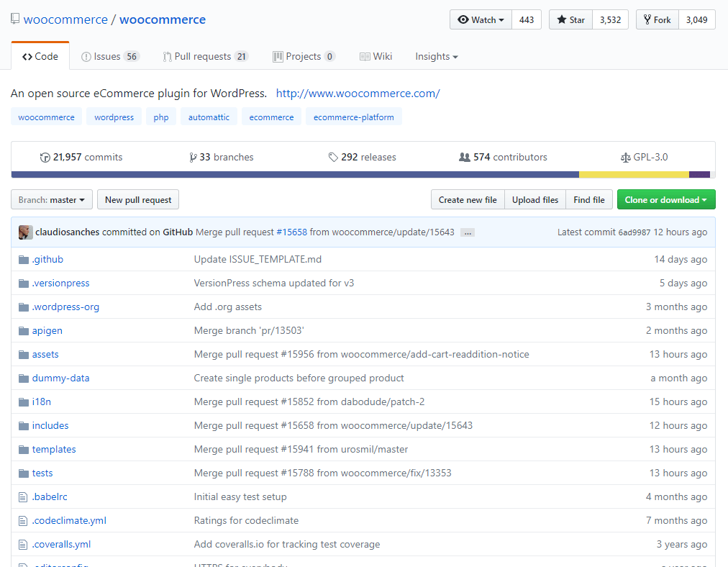Image resolution: width=728 pixels, height=567 pixels.
Task: Click the file icon for .babelrc
Action: (x=23, y=497)
